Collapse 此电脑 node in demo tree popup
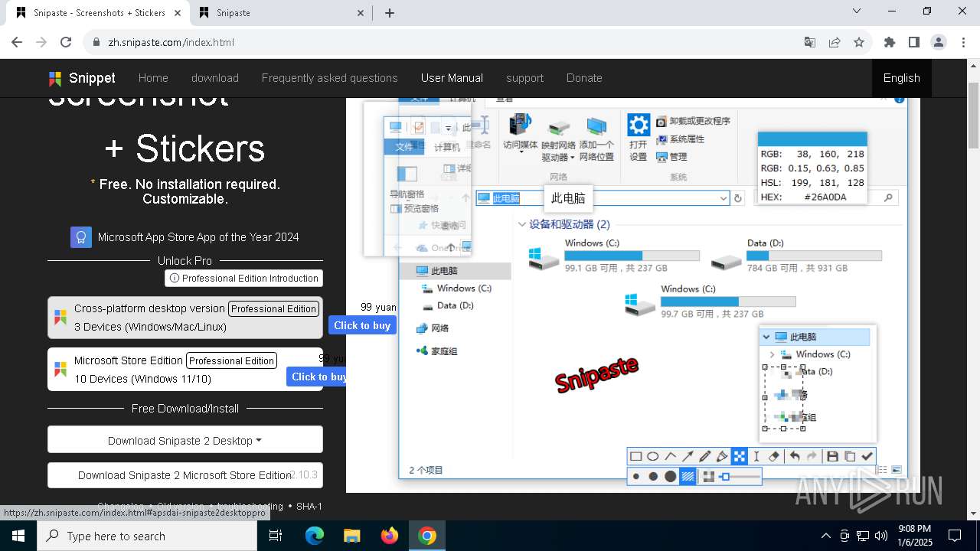This screenshot has width=980, height=551. point(766,337)
